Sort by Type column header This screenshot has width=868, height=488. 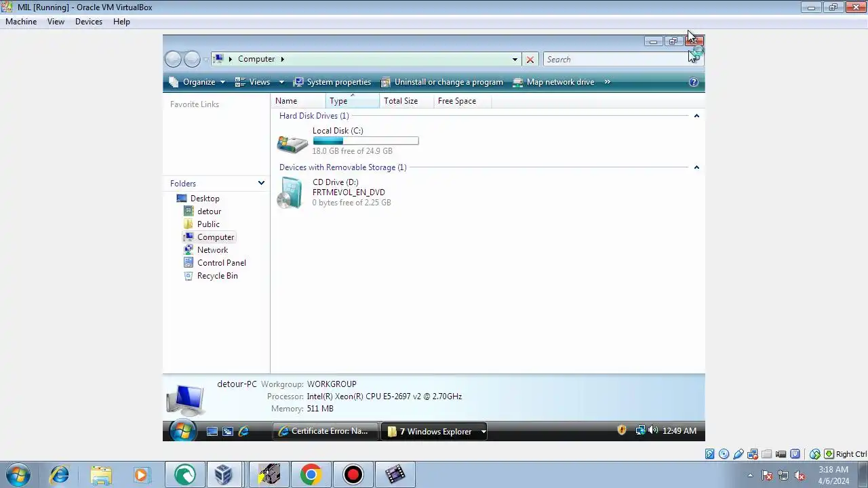point(353,101)
